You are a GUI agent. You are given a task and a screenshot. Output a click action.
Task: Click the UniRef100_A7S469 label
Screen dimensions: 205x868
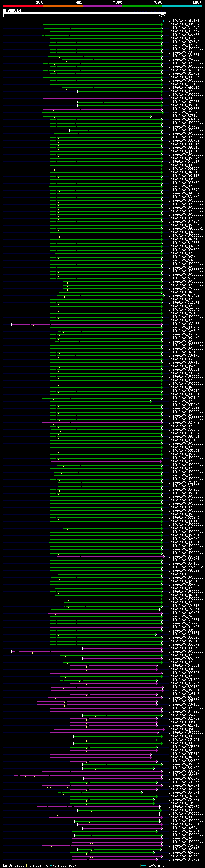click(184, 38)
